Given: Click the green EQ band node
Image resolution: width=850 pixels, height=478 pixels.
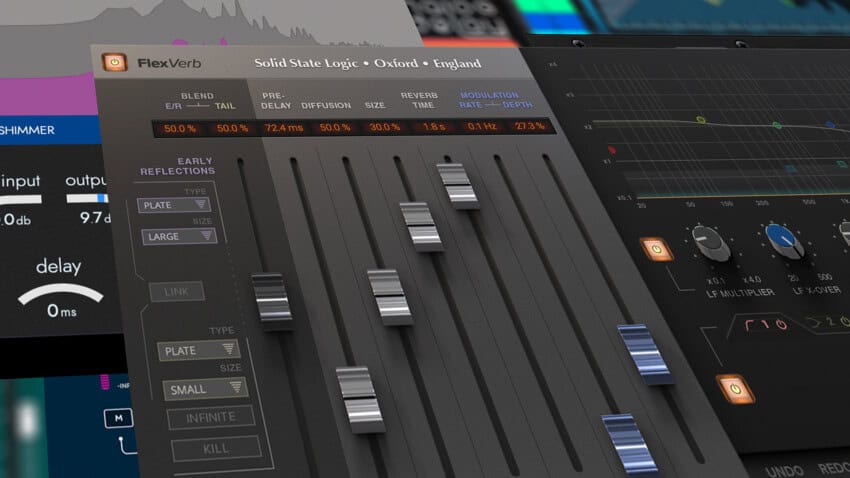Looking at the screenshot, I should [776, 126].
